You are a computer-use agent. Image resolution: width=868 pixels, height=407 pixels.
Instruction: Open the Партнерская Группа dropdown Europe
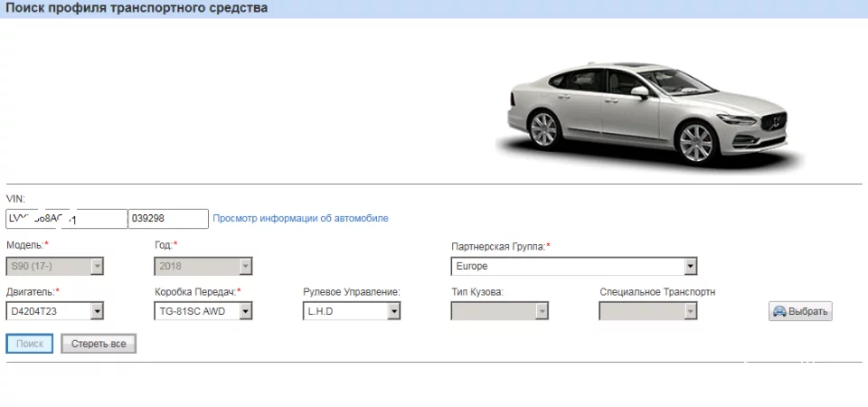coord(573,266)
